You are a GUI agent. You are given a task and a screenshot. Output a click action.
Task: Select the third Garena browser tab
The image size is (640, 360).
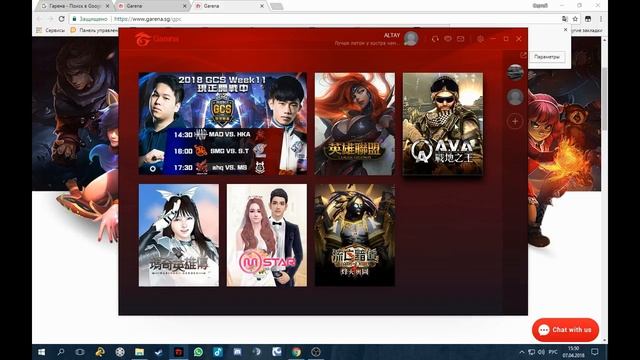[229, 6]
